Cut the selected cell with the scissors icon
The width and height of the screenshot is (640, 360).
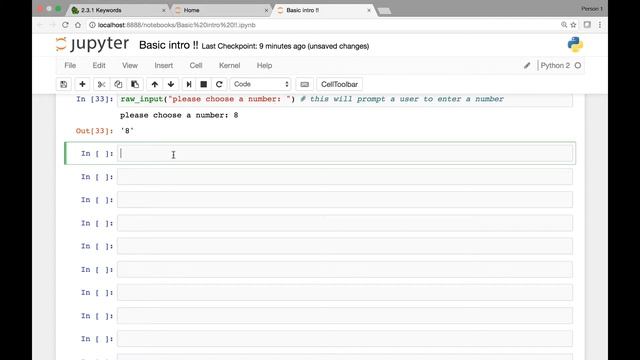[x=101, y=84]
